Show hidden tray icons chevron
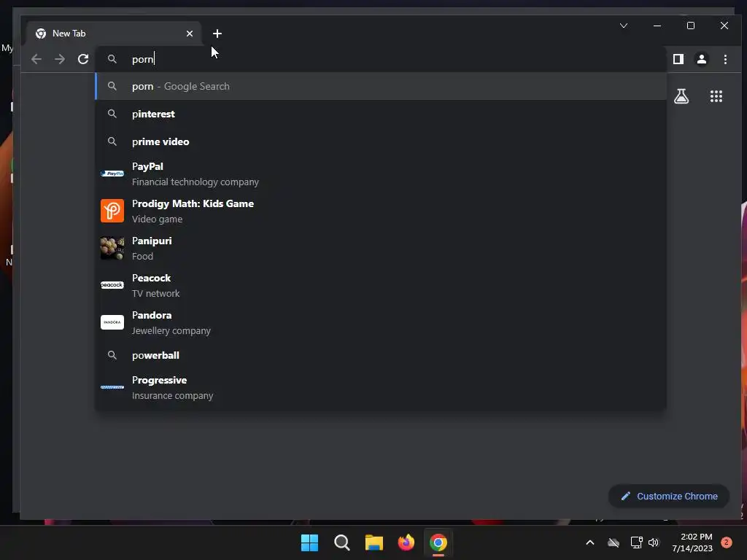 (589, 542)
